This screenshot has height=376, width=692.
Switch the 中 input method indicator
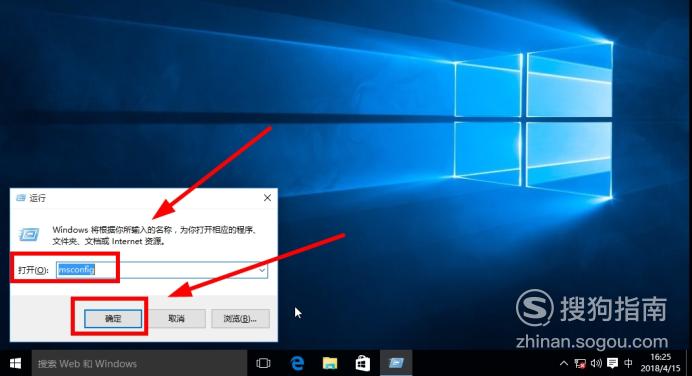(x=628, y=363)
